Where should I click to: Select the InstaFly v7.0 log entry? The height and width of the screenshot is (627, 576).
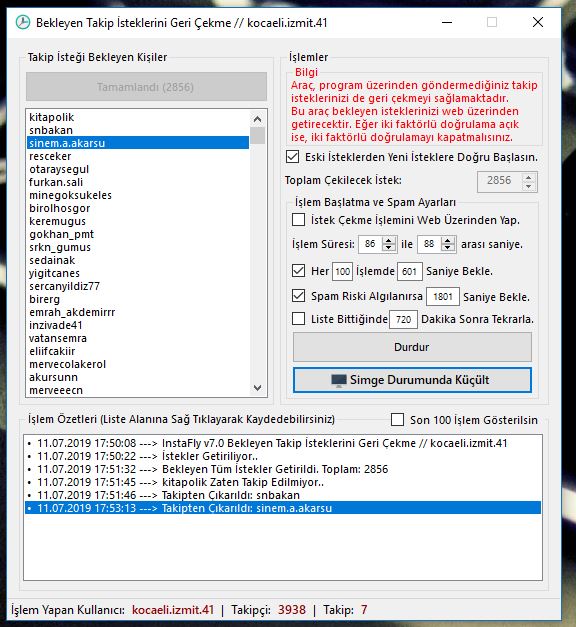[283, 443]
